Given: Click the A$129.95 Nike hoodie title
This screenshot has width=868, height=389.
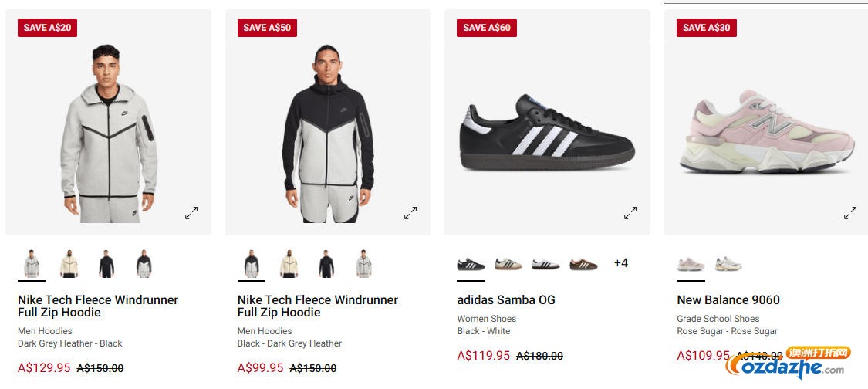Looking at the screenshot, I should [98, 306].
